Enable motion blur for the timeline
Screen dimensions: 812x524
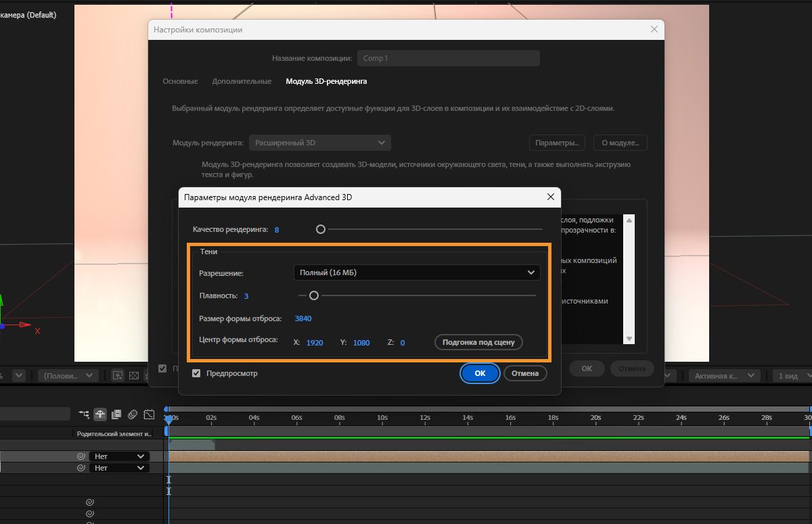(x=133, y=414)
